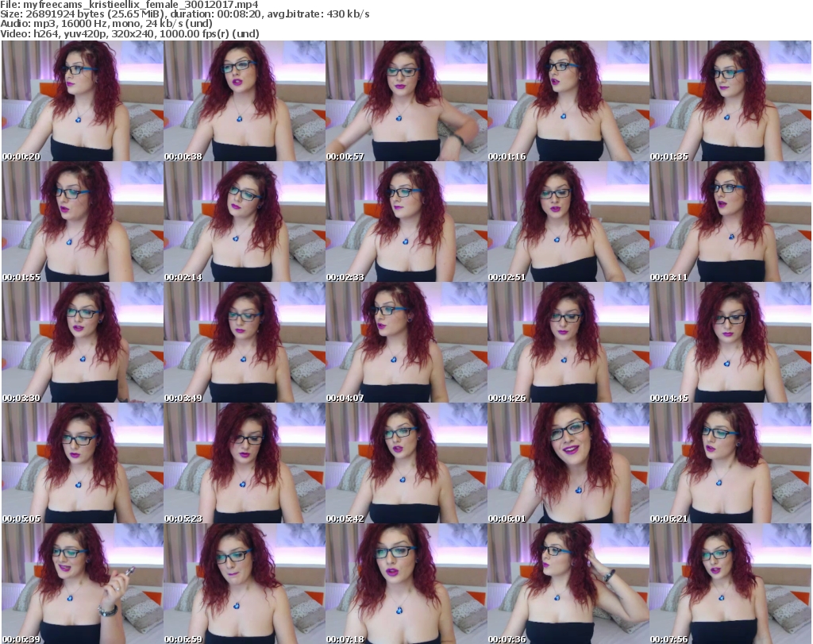The image size is (813, 644).
Task: Pick the thumbnail with timestamp 00:02:51
Action: 568,222
